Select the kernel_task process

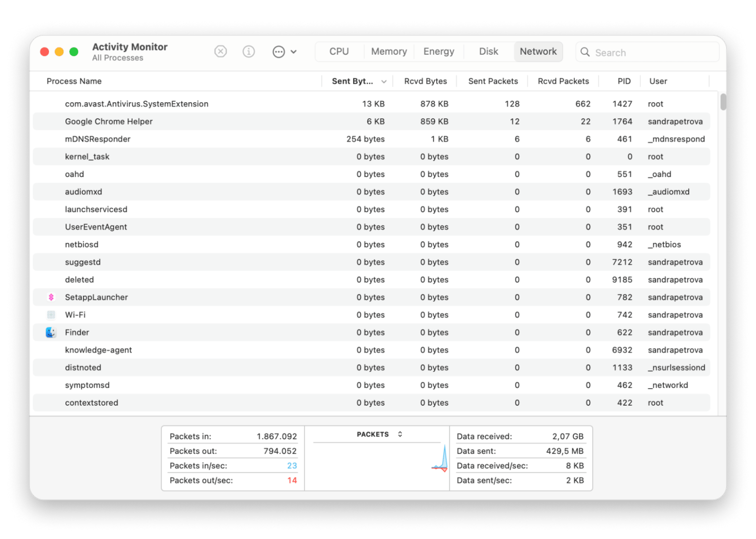coord(371,157)
